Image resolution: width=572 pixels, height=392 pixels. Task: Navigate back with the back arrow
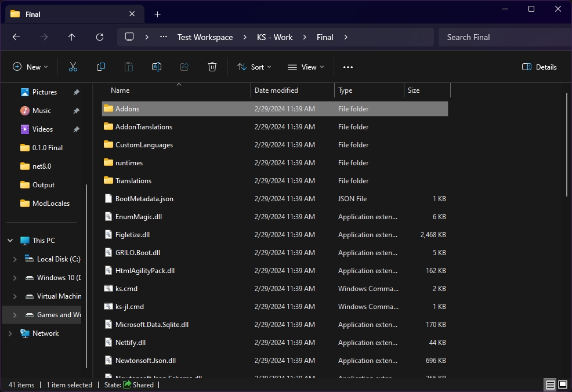16,37
